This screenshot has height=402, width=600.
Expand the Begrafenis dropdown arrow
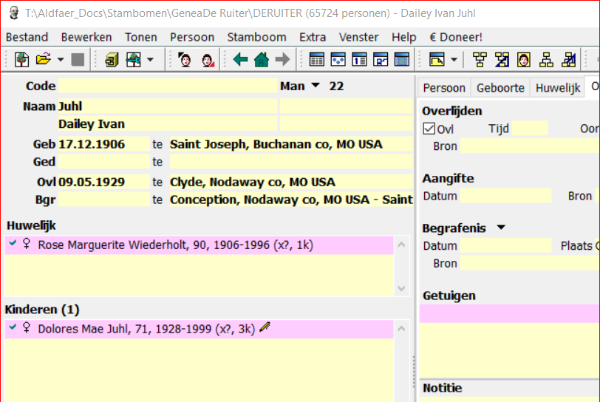(x=500, y=227)
